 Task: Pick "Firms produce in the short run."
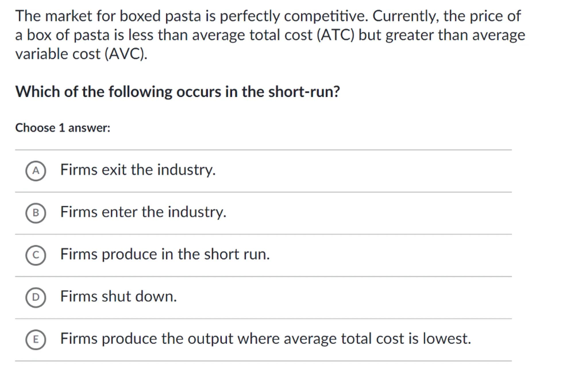pyautogui.click(x=165, y=254)
